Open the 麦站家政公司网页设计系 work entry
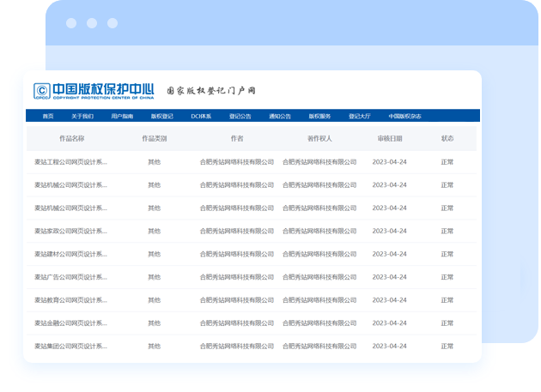The image size is (541, 392). tap(71, 231)
